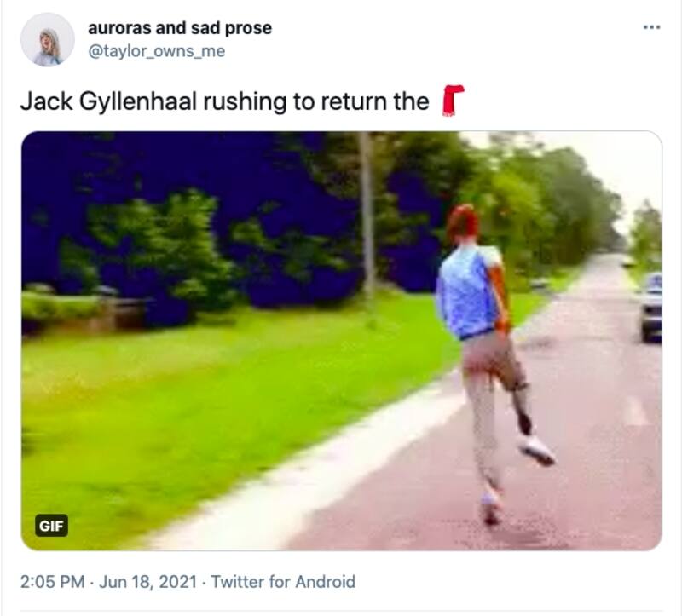Click the red scarf emoji in the tweet
This screenshot has width=682, height=616.
(453, 101)
